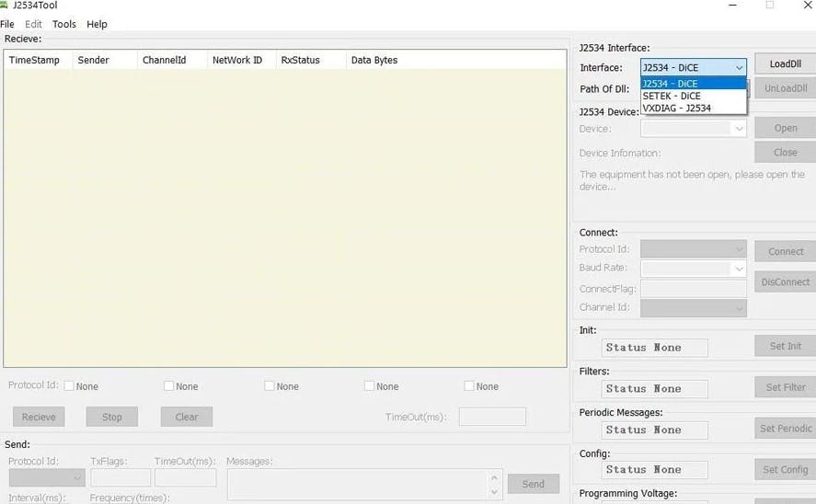Sort by the Data Bytes column header
The height and width of the screenshot is (504, 816).
(374, 60)
